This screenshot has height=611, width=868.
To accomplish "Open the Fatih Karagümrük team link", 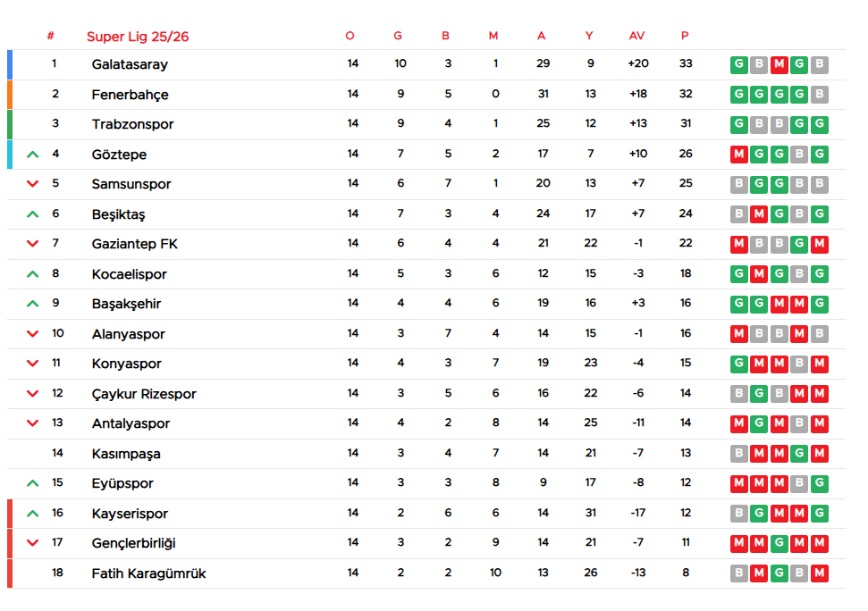I will click(148, 573).
